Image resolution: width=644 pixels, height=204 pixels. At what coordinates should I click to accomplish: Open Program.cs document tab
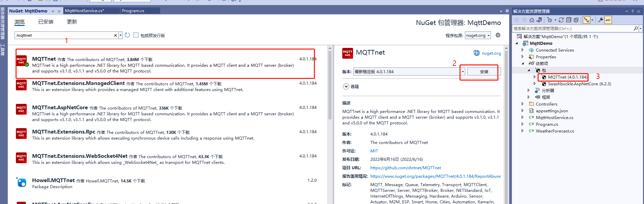(x=140, y=11)
